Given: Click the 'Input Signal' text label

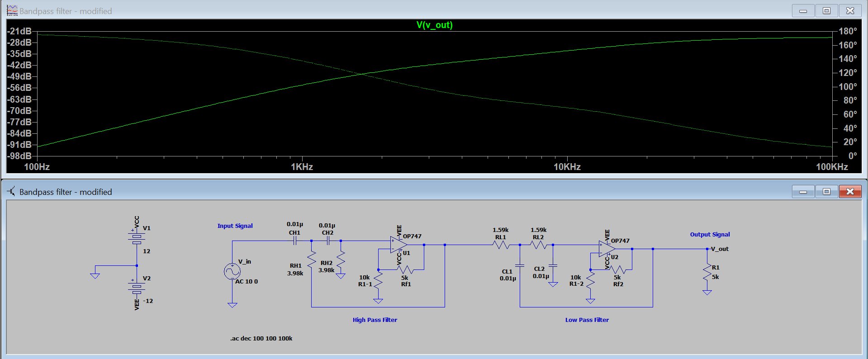Looking at the screenshot, I should (235, 226).
